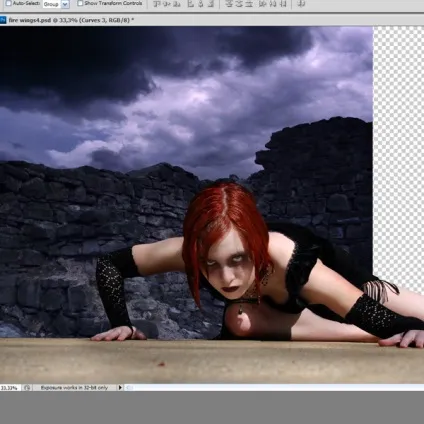
Task: Click the status bar icon beside zoom field
Action: click(x=27, y=388)
